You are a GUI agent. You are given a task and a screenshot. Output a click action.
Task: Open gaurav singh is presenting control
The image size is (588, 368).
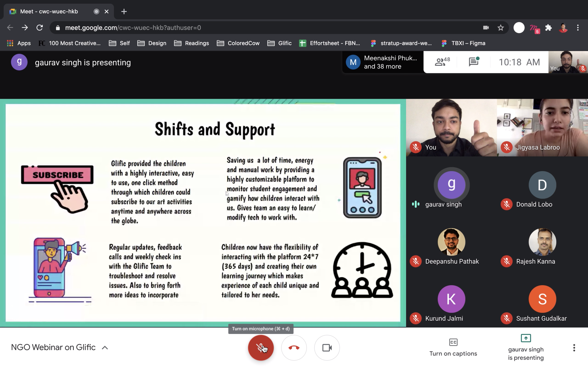click(526, 348)
